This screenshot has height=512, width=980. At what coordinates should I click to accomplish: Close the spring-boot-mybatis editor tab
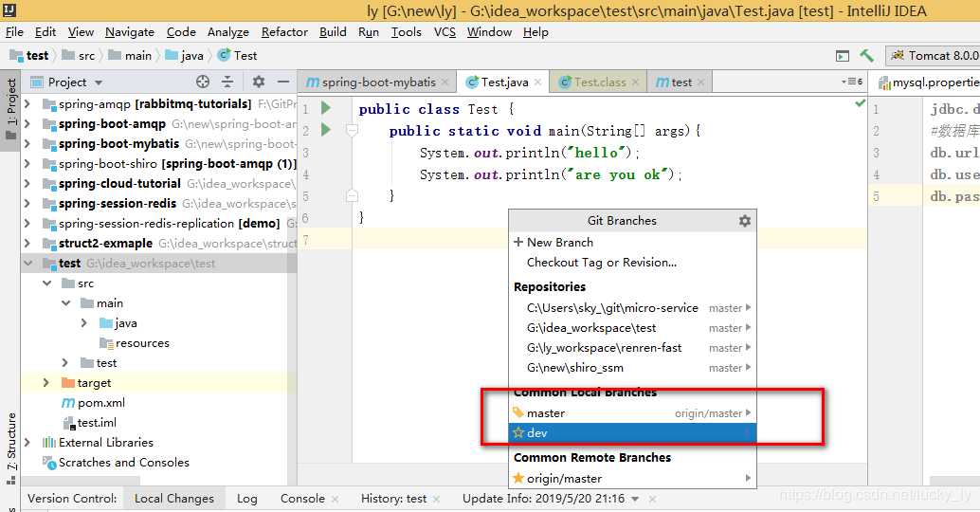coord(445,82)
